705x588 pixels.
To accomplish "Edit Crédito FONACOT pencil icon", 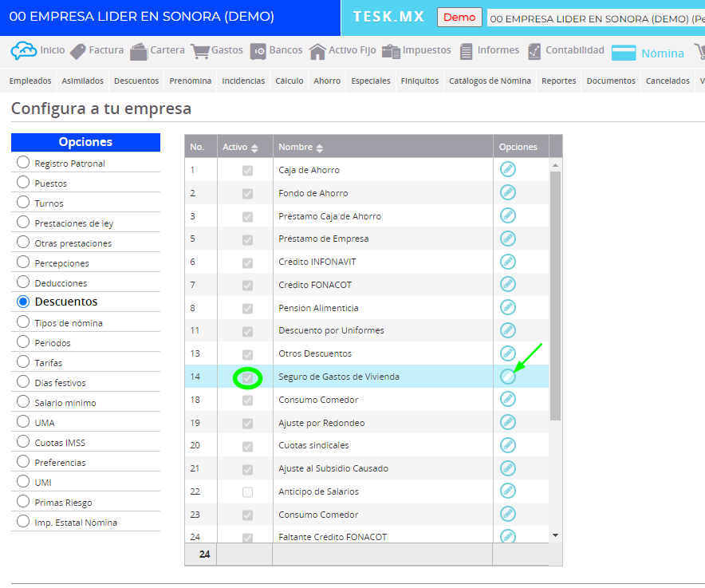I will tap(508, 284).
